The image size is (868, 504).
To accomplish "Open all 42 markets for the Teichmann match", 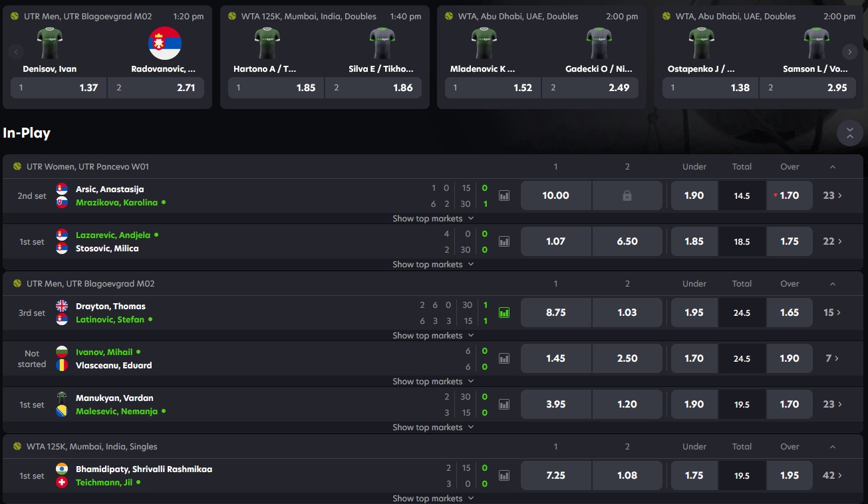I will pos(832,475).
